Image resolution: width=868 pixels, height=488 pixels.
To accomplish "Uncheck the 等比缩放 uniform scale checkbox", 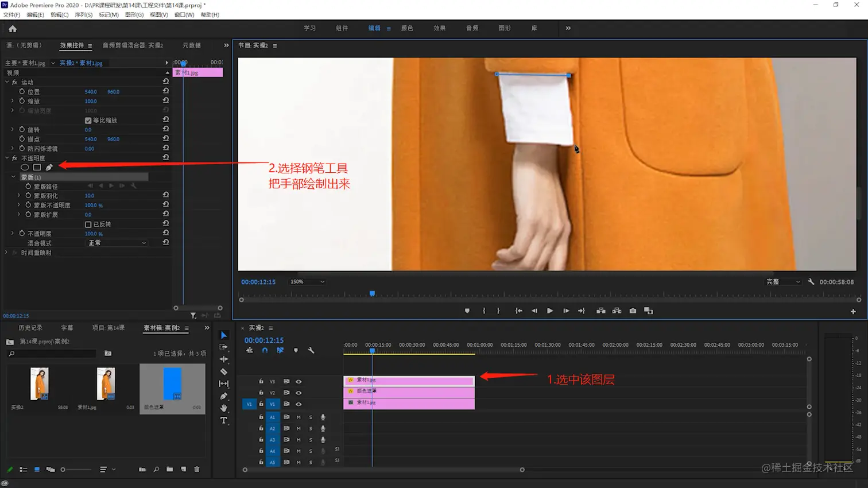I will tap(88, 121).
